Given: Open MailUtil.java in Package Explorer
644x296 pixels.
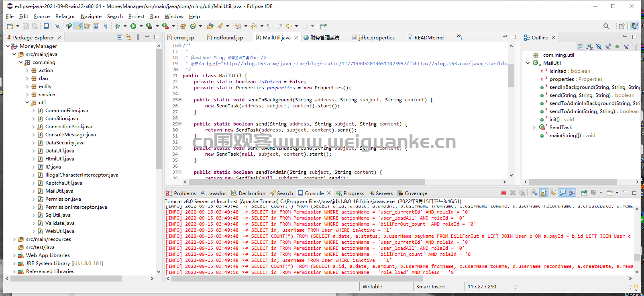Looking at the screenshot, I should click(x=59, y=191).
